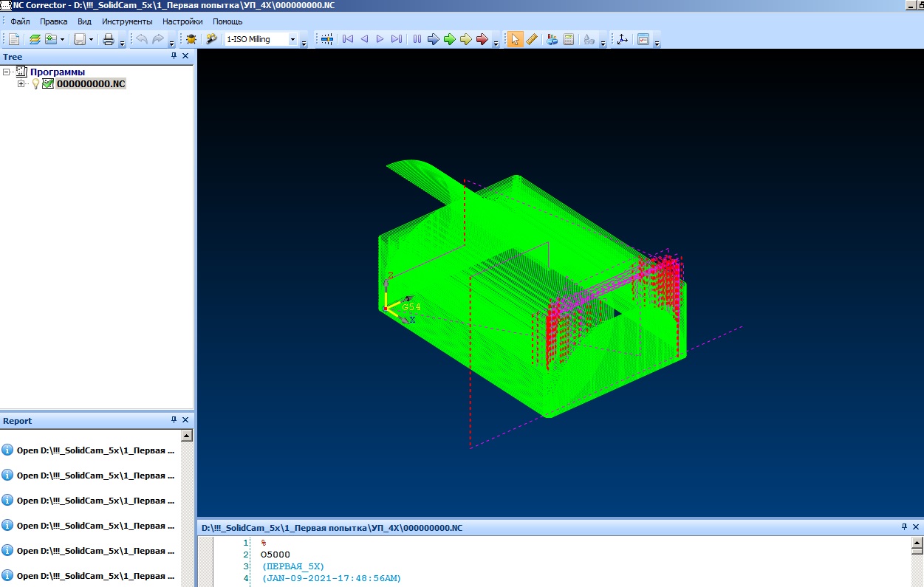Click the (ПЕРВАЯ_5X) comment line

(x=292, y=566)
